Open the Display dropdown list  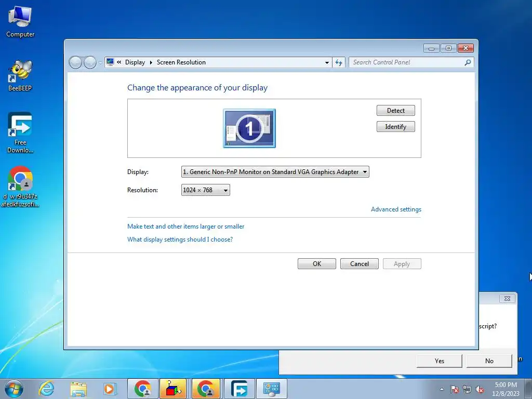275,171
